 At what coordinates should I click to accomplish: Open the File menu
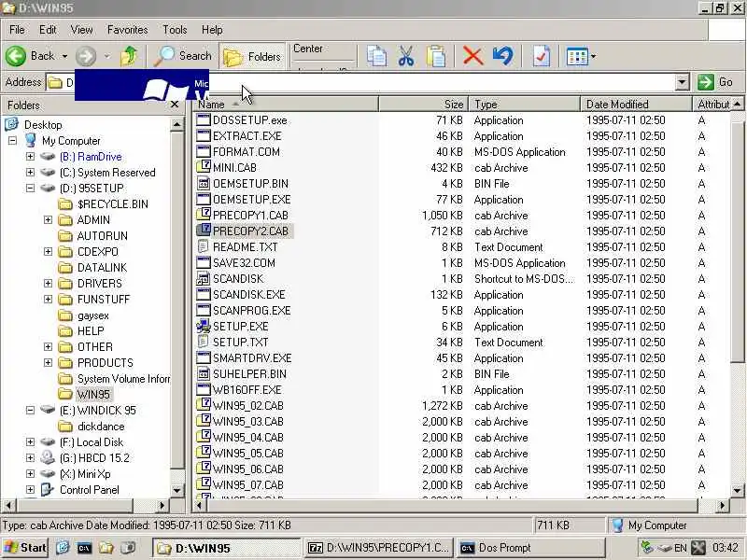tap(17, 30)
